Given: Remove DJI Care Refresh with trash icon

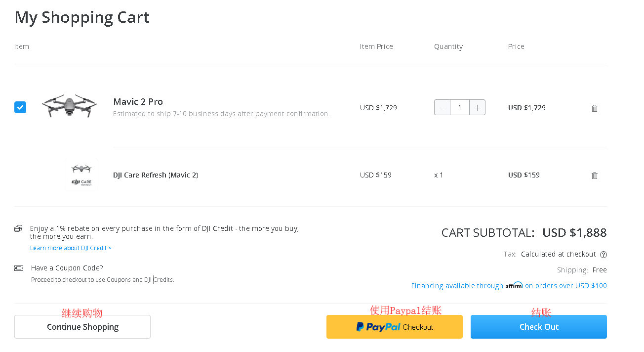Looking at the screenshot, I should [595, 176].
